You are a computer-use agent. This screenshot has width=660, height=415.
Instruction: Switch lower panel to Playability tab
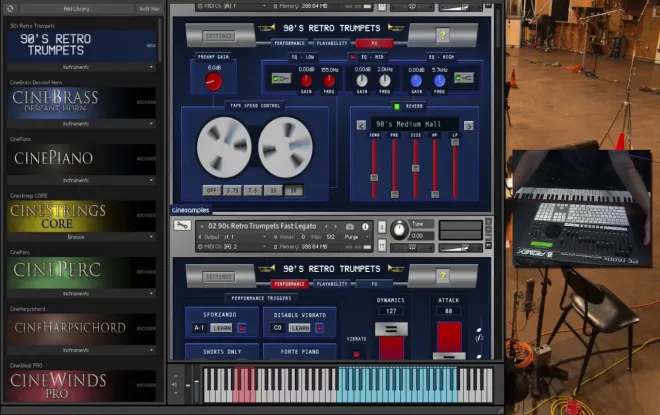[332, 284]
